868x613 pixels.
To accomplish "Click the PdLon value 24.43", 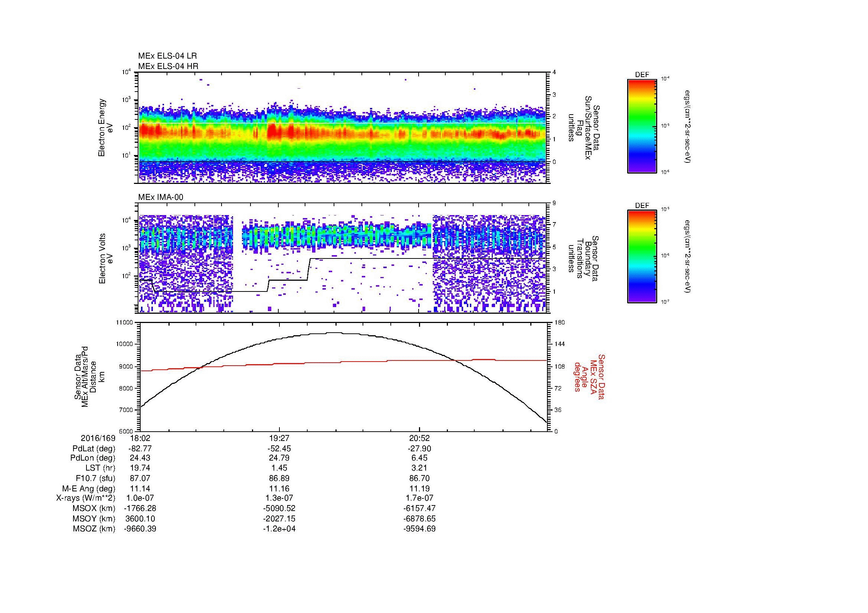I will click(x=140, y=458).
